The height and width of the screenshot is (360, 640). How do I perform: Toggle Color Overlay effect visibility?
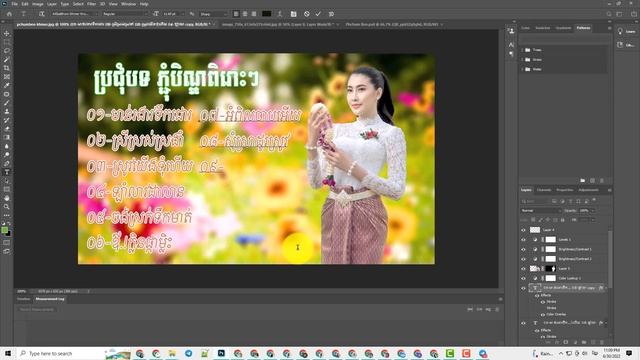[543, 315]
